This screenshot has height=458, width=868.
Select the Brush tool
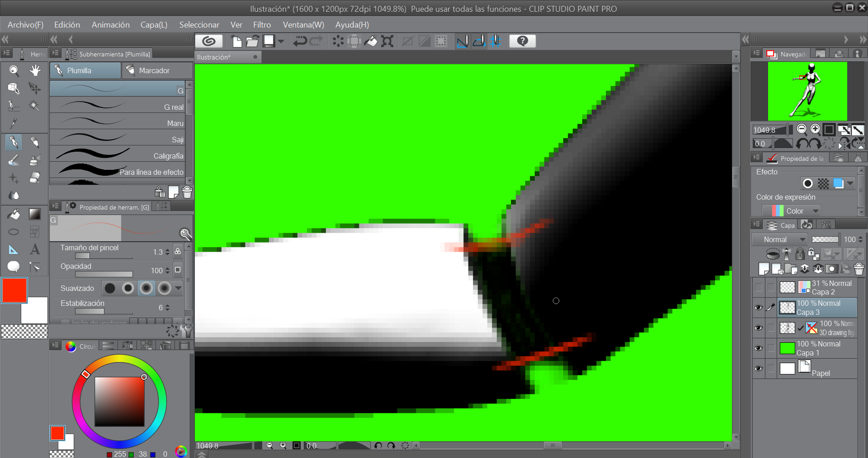[14, 160]
